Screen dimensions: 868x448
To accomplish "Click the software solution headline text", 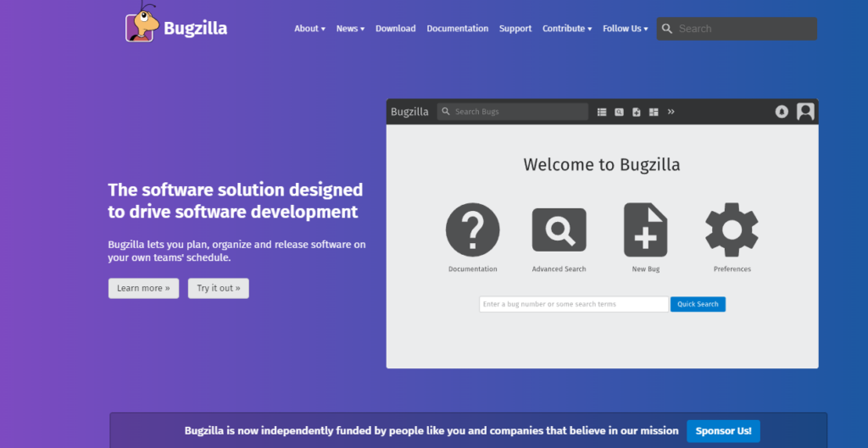I will (x=236, y=200).
